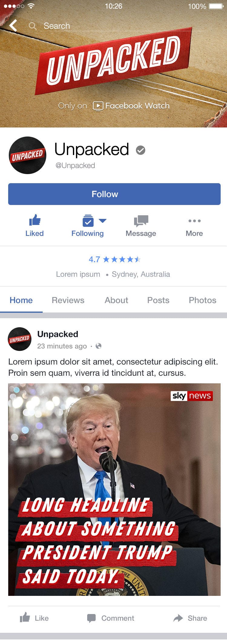Toggle the Following checkmark icon
The width and height of the screenshot is (227, 644).
click(x=88, y=221)
